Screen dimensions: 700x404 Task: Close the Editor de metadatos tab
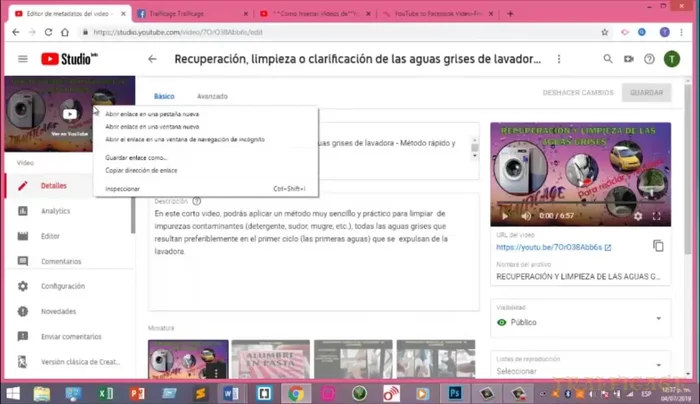[x=123, y=14]
